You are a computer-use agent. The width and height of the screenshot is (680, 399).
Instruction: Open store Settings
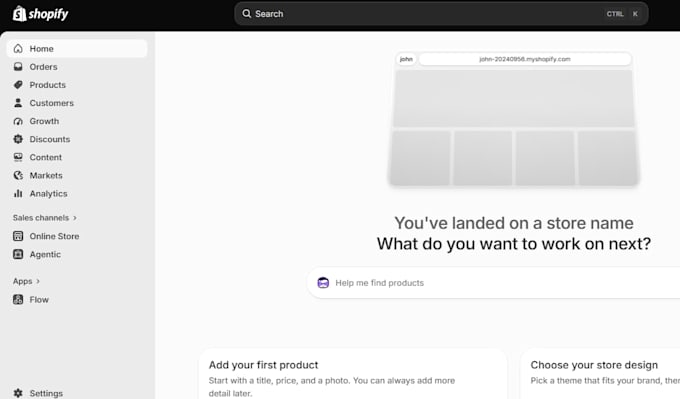coord(77,392)
